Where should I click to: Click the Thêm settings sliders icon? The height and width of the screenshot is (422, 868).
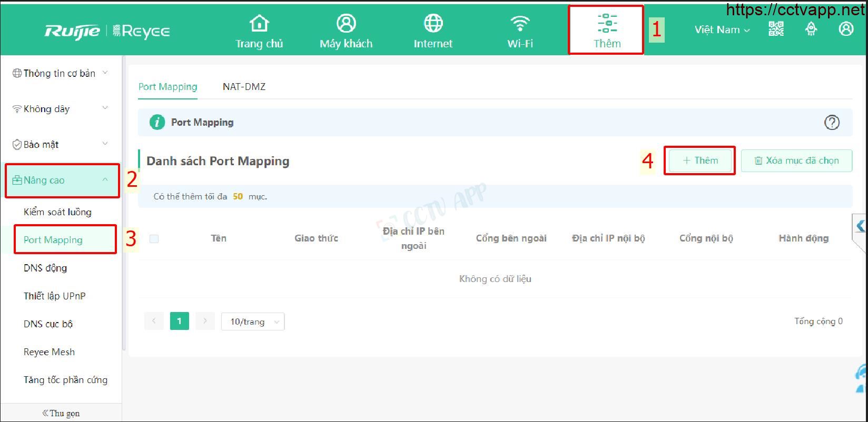pyautogui.click(x=607, y=24)
